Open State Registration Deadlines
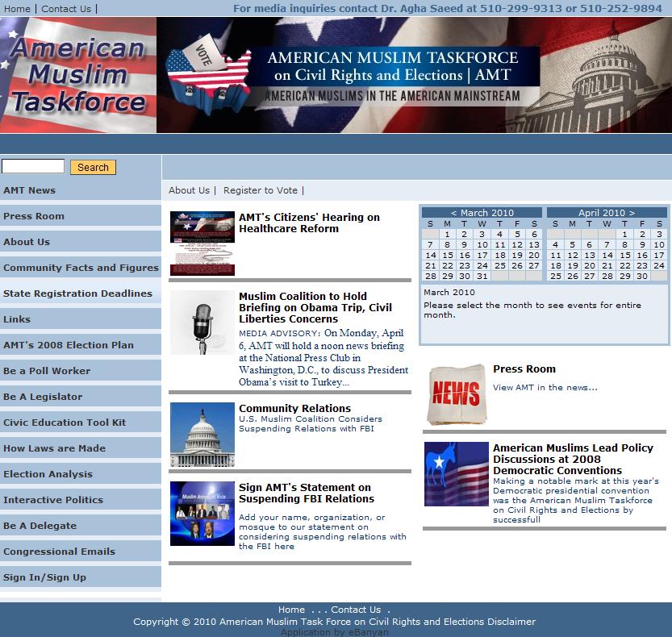Viewport: 672px width, 637px height. 81,294
